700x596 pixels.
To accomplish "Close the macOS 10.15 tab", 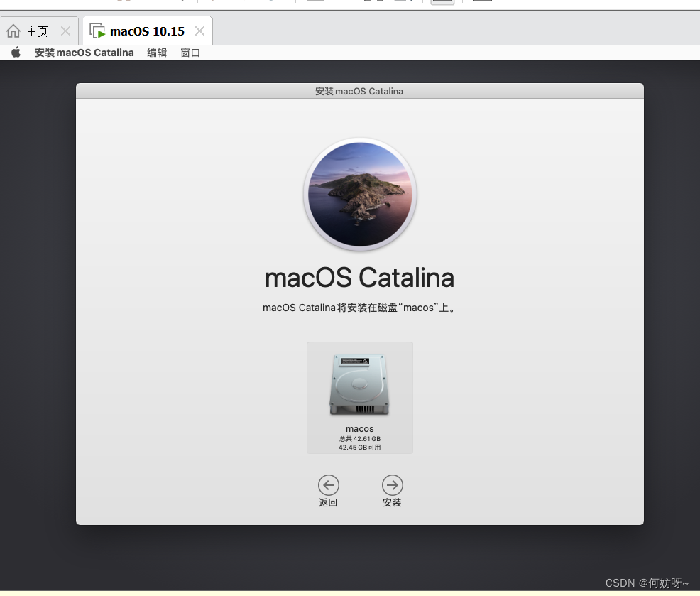I will 200,31.
